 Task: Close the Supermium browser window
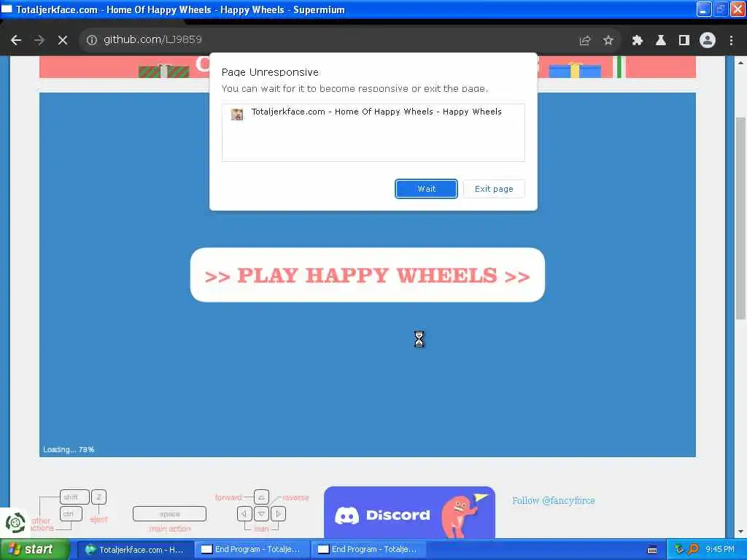point(738,9)
